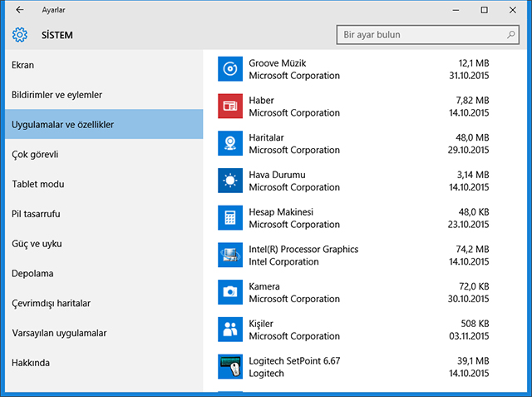Click the Haritalar maps icon
This screenshot has width=532, height=397.
click(x=230, y=143)
